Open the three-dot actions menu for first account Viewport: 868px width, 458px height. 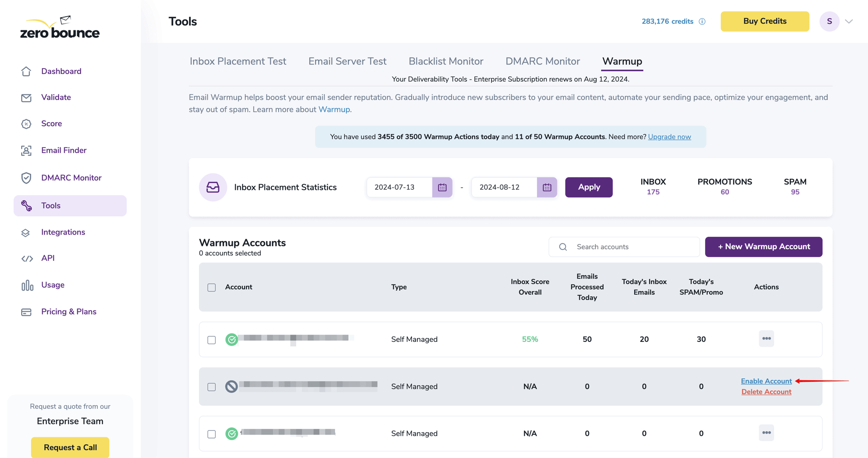coord(766,338)
